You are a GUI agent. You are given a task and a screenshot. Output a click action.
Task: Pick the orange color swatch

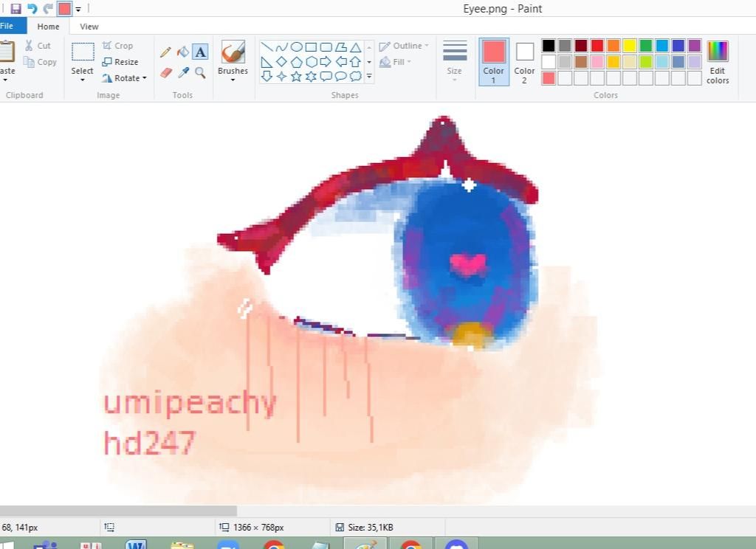tap(614, 46)
